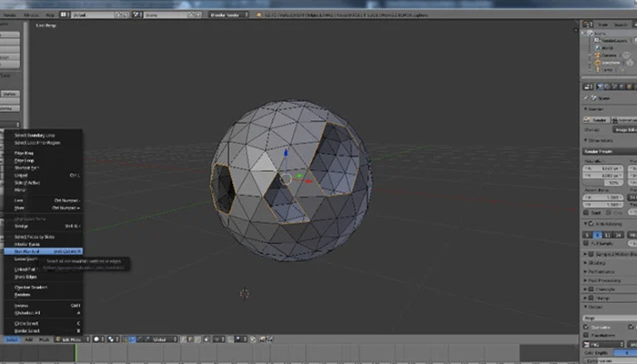The image size is (637, 364).
Task: Open the Global orientation dropdown
Action: tap(164, 339)
